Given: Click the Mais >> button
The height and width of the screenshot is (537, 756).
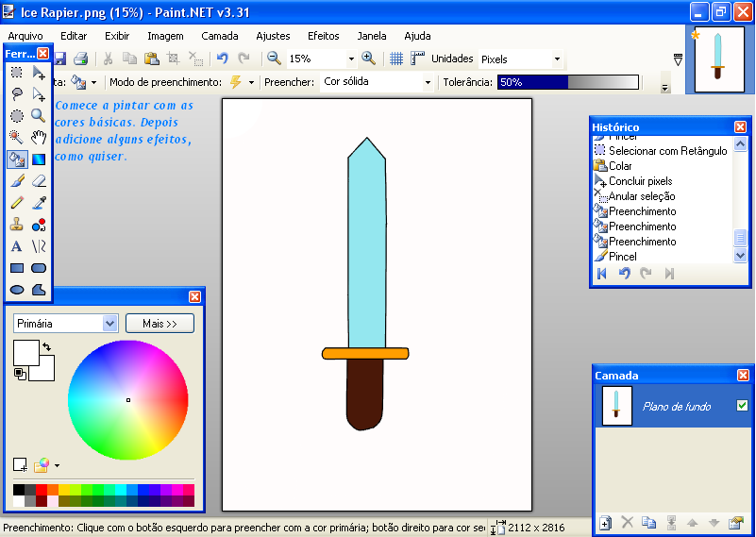Looking at the screenshot, I should point(160,324).
